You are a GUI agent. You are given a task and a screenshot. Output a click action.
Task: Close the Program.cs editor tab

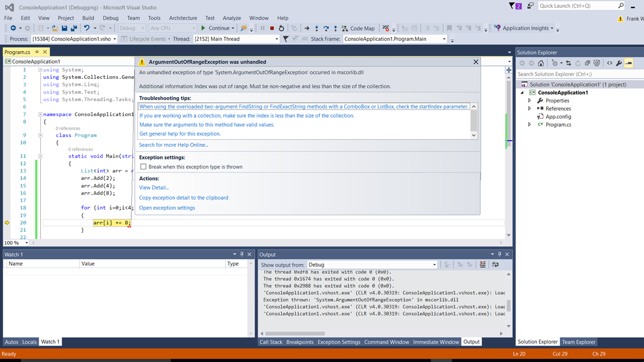(45, 52)
